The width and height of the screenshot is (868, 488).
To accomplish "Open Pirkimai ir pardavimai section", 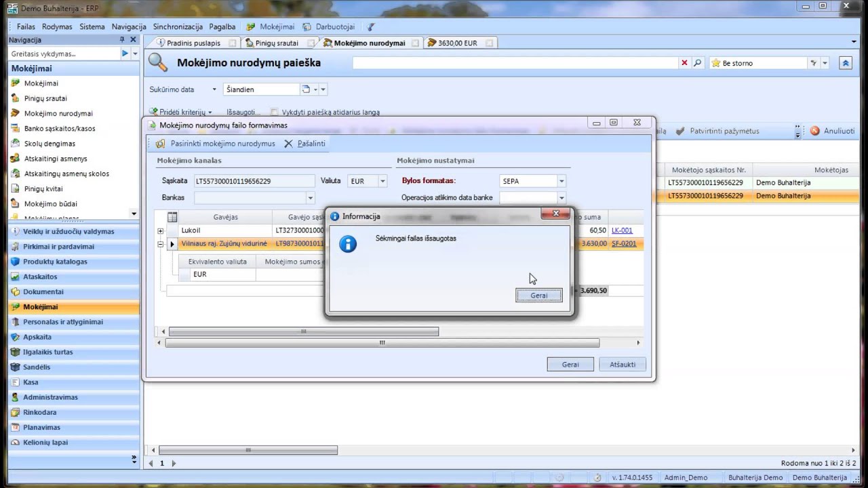I will tap(73, 247).
